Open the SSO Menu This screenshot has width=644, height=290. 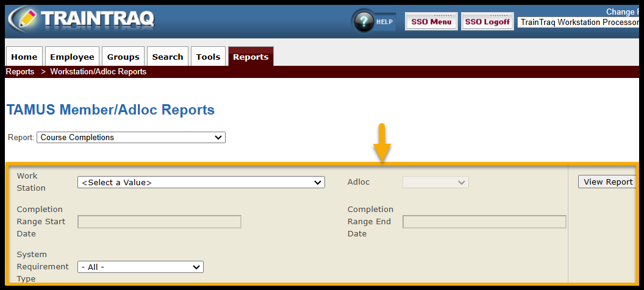coord(431,21)
